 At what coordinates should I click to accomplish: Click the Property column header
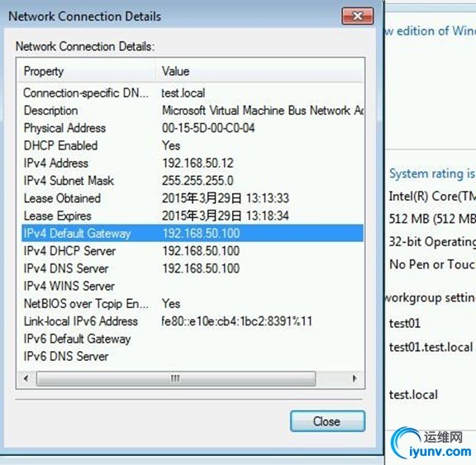click(x=87, y=71)
